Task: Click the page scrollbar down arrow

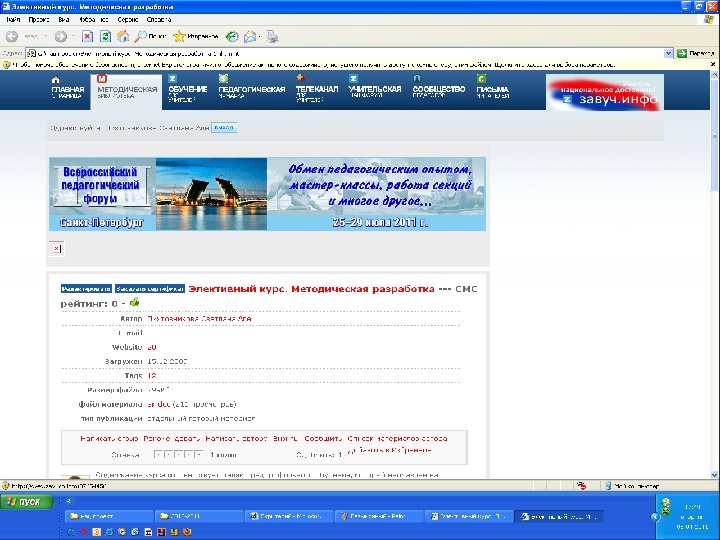Action: point(714,475)
